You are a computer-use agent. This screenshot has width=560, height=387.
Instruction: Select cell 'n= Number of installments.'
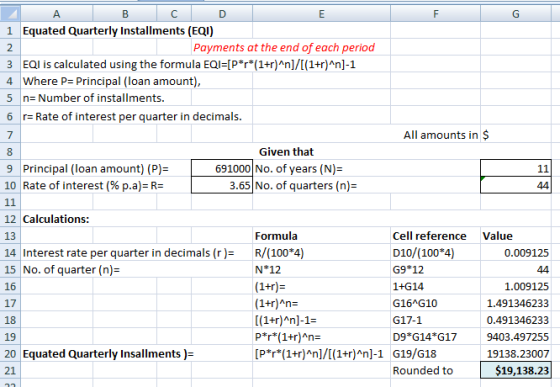94,98
